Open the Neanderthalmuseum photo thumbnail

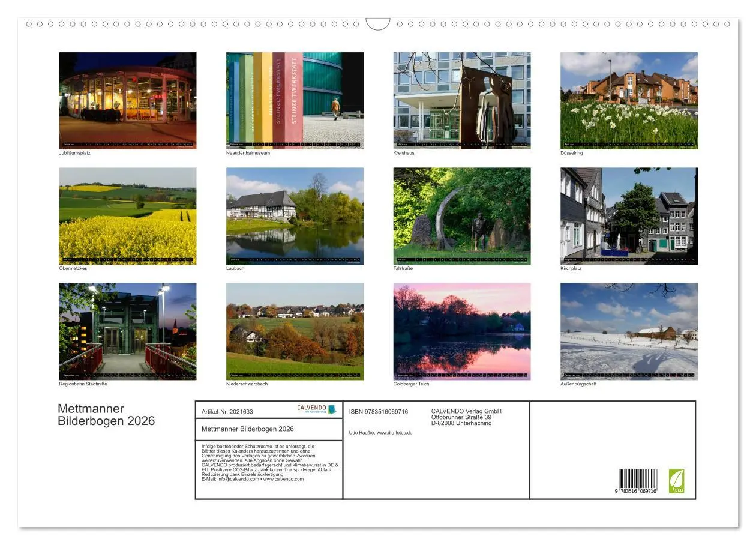[x=295, y=100]
